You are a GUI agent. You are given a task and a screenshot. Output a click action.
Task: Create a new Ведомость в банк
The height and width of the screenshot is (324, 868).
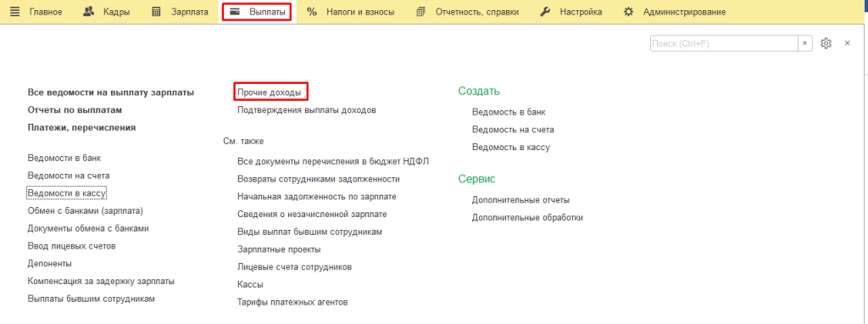click(509, 112)
